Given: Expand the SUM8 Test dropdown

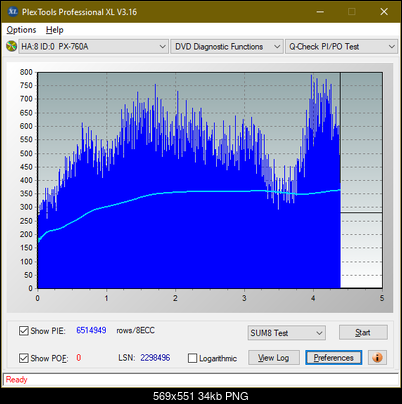Looking at the screenshot, I should [287, 333].
